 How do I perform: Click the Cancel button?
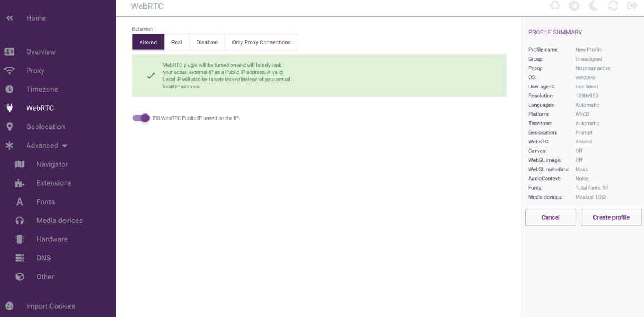(551, 217)
